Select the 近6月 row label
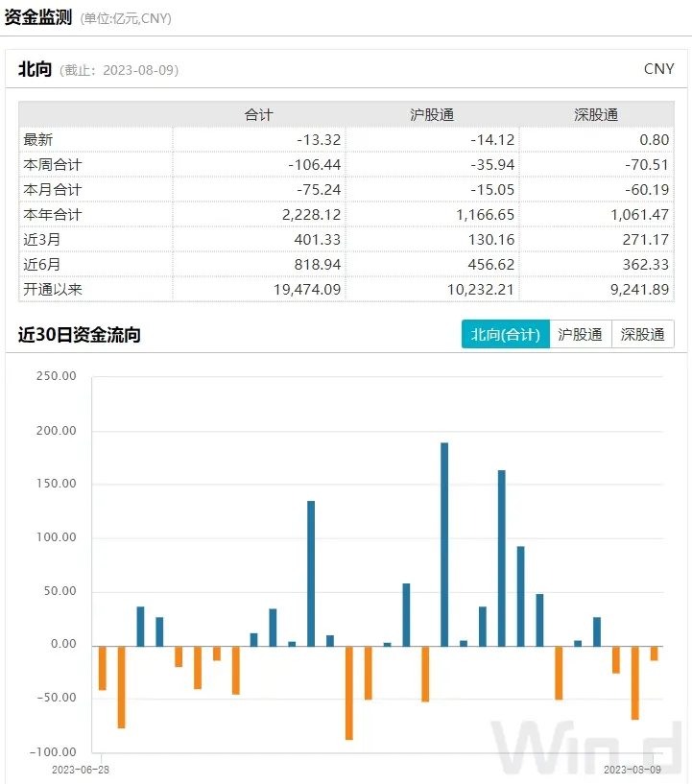 tap(41, 265)
